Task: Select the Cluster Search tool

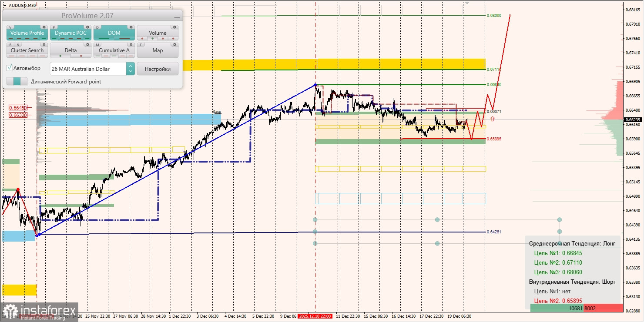Action: pos(27,50)
